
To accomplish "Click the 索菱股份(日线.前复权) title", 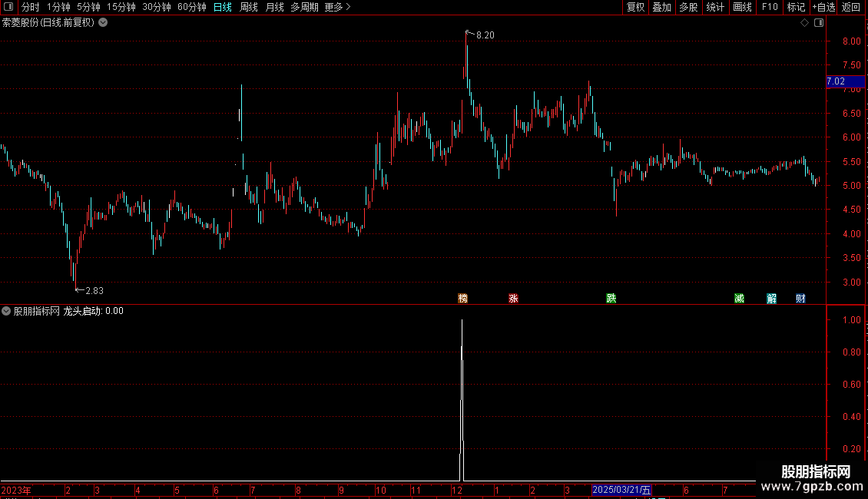I will [x=48, y=23].
